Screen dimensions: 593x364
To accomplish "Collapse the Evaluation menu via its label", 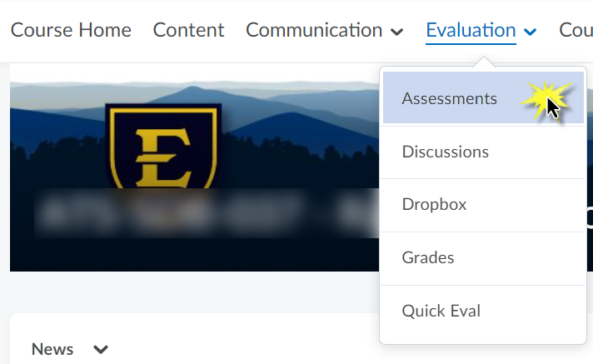I will [x=471, y=31].
